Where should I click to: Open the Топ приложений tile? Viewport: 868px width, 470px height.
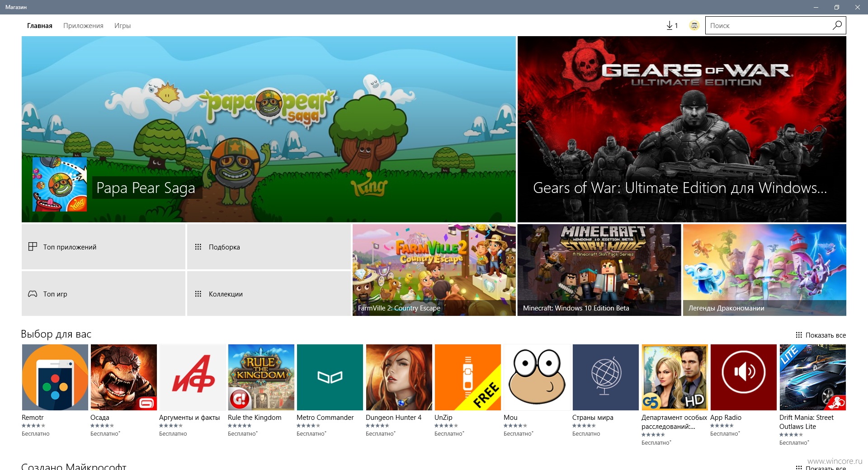tap(104, 247)
